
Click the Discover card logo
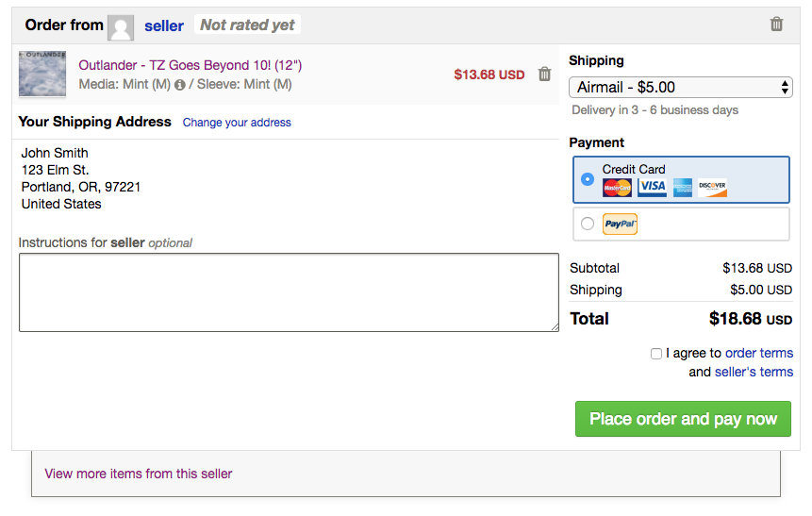(713, 187)
